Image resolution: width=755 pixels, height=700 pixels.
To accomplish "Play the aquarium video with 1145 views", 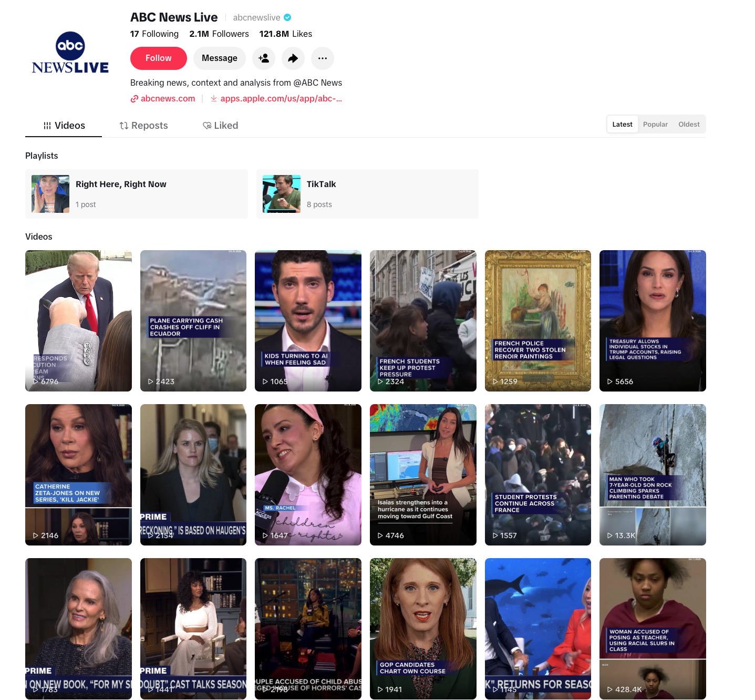I will 538,629.
